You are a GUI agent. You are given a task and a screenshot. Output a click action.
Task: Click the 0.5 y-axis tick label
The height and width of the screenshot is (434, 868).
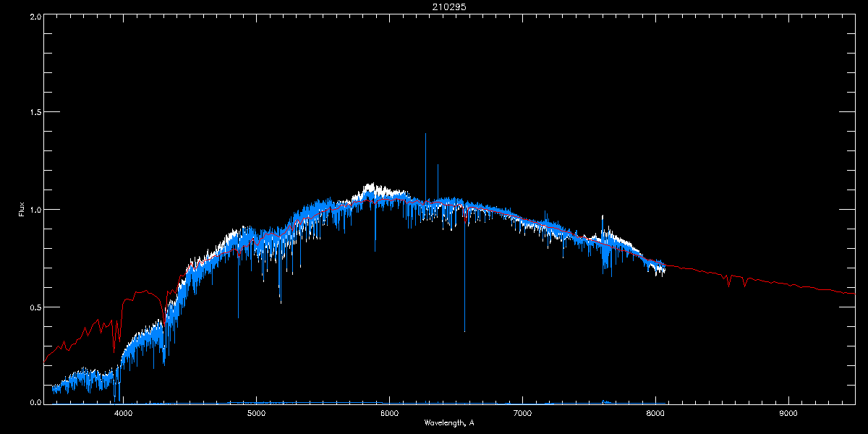[34, 307]
